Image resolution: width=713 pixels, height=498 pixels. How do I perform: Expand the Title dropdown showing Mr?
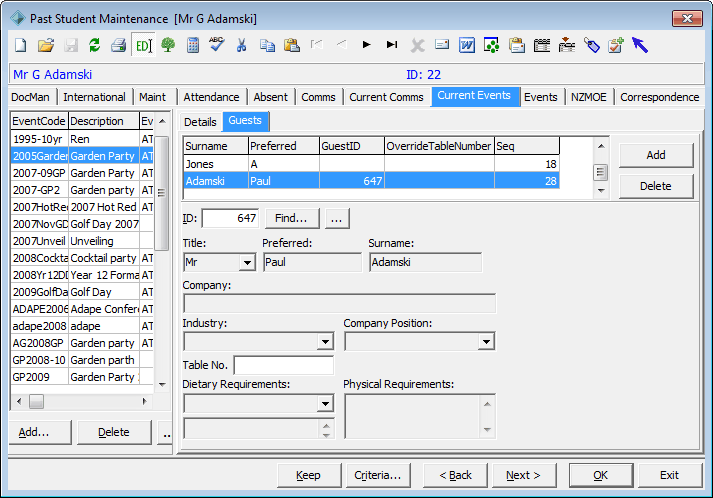[x=247, y=262]
